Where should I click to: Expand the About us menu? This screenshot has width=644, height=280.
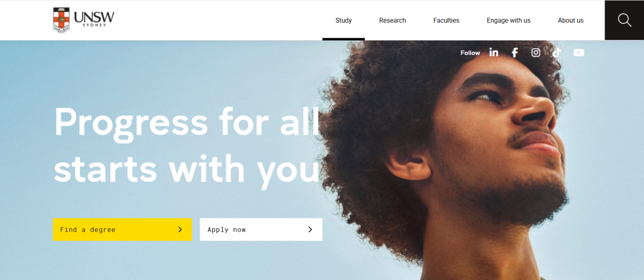click(x=571, y=20)
